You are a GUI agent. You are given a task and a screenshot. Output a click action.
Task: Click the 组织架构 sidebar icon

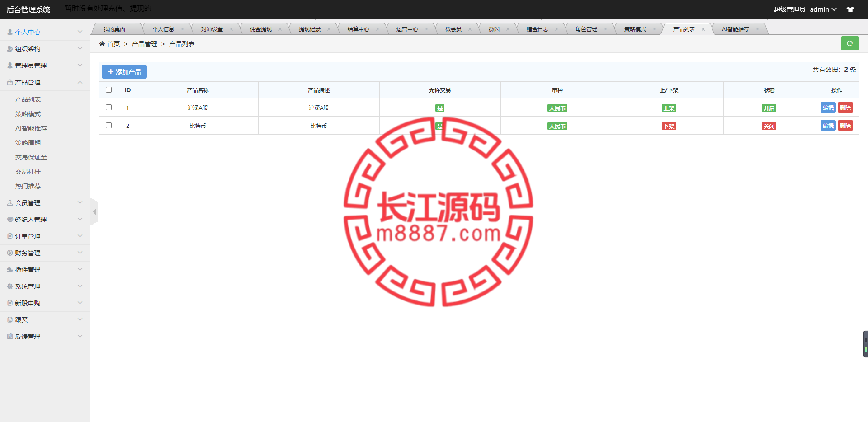(10, 49)
